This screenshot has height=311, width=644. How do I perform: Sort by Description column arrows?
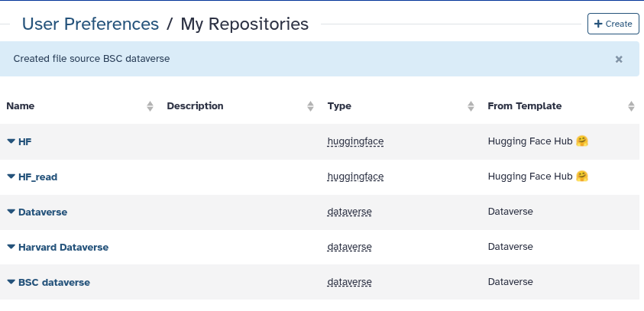pyautogui.click(x=310, y=106)
